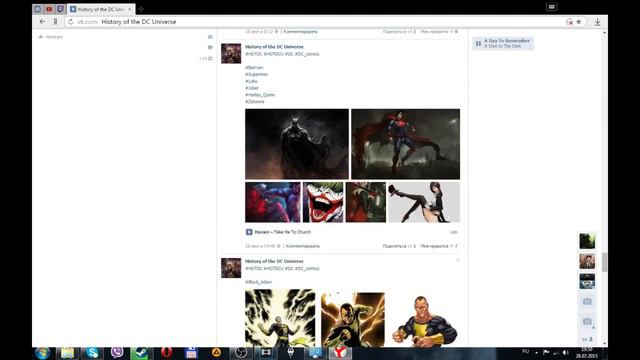
Task: Click the page vertical scrollbar thumb
Action: [604, 262]
